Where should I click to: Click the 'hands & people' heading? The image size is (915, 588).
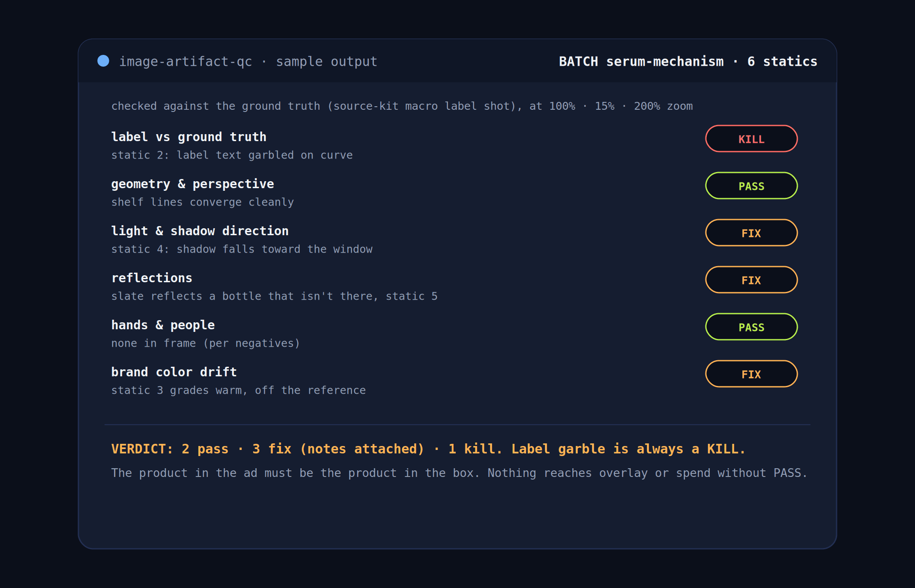coord(163,325)
